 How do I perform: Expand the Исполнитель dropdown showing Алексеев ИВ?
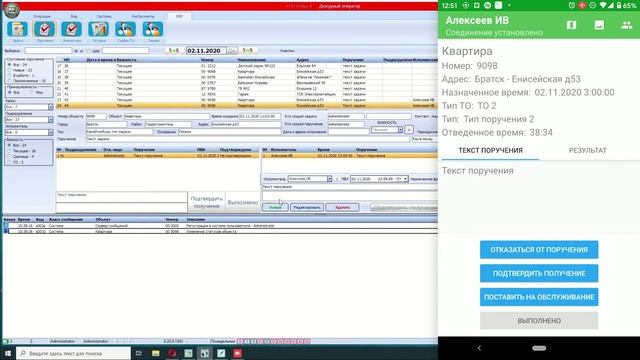tap(329, 179)
